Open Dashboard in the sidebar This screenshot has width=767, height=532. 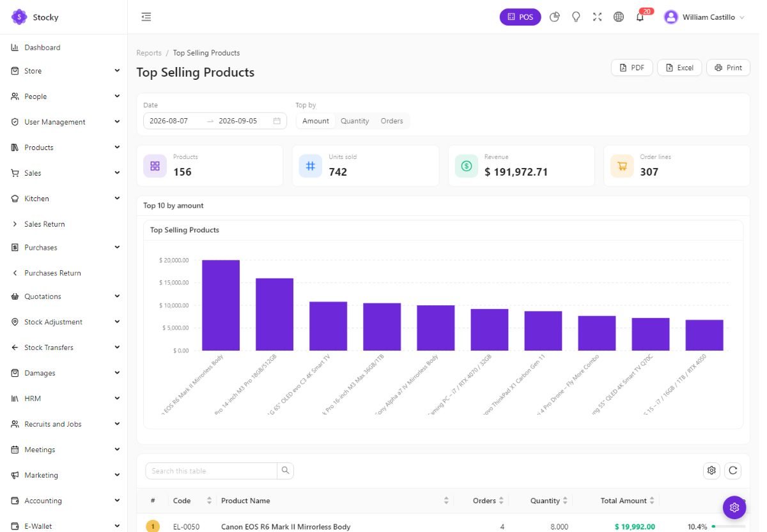[42, 47]
